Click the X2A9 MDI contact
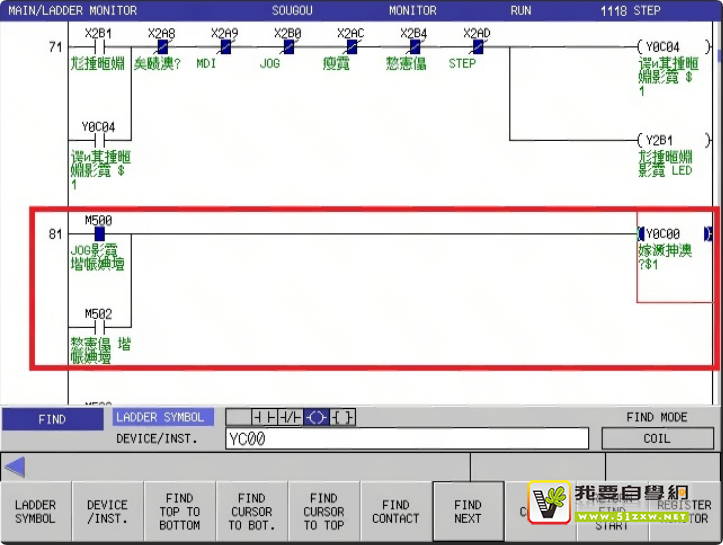Screen dimensions: 723x545 click(x=225, y=47)
